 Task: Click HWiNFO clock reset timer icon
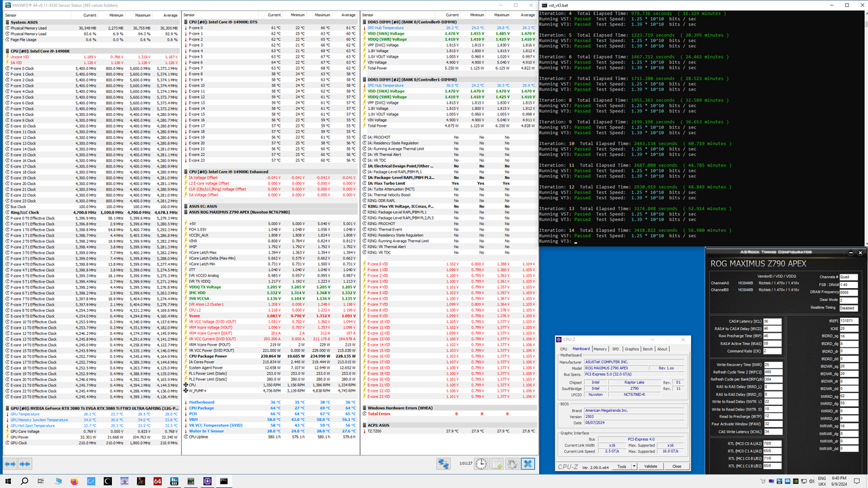tap(481, 464)
